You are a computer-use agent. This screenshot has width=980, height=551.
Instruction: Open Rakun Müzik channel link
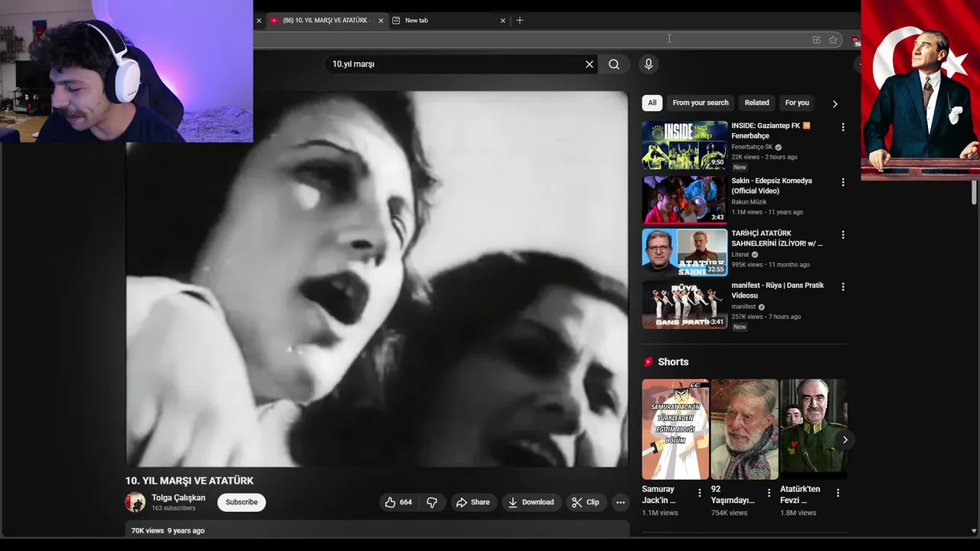(x=749, y=202)
